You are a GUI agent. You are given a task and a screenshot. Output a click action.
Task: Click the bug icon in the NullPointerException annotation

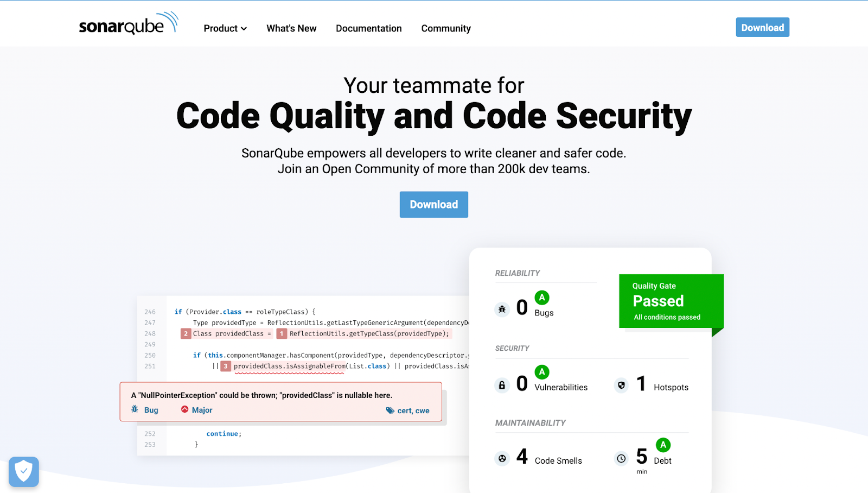pos(134,409)
